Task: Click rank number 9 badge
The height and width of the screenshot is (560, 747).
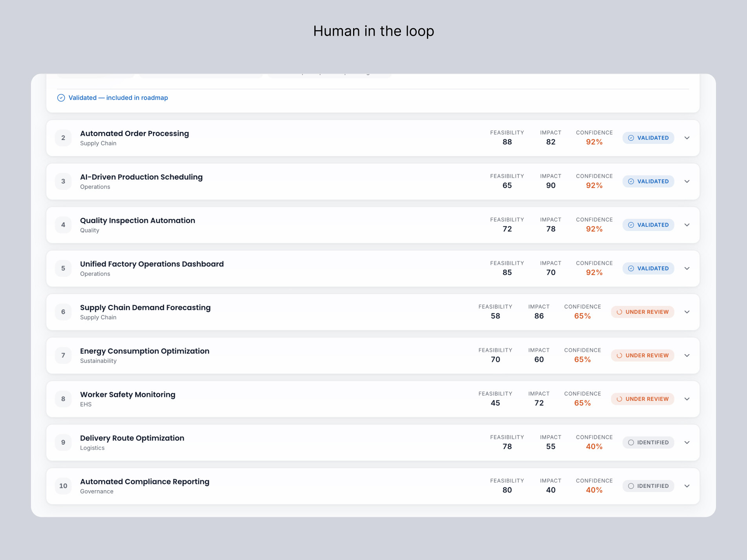Action: (63, 443)
